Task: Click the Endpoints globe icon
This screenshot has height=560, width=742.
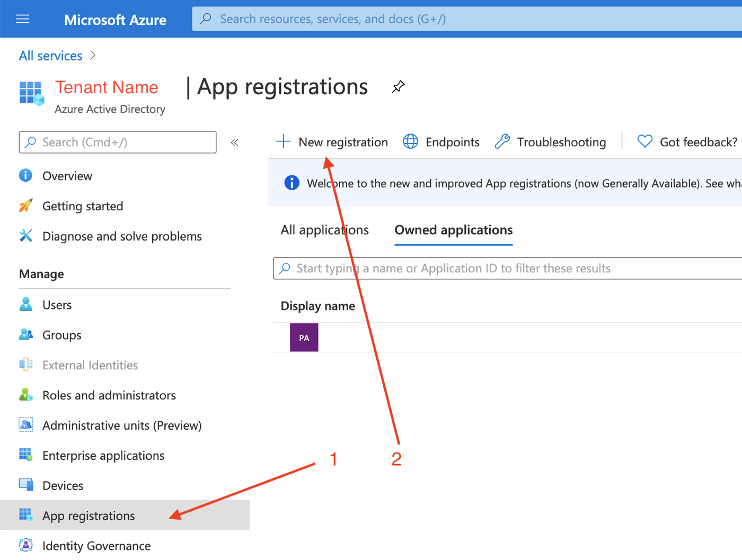Action: tap(411, 141)
